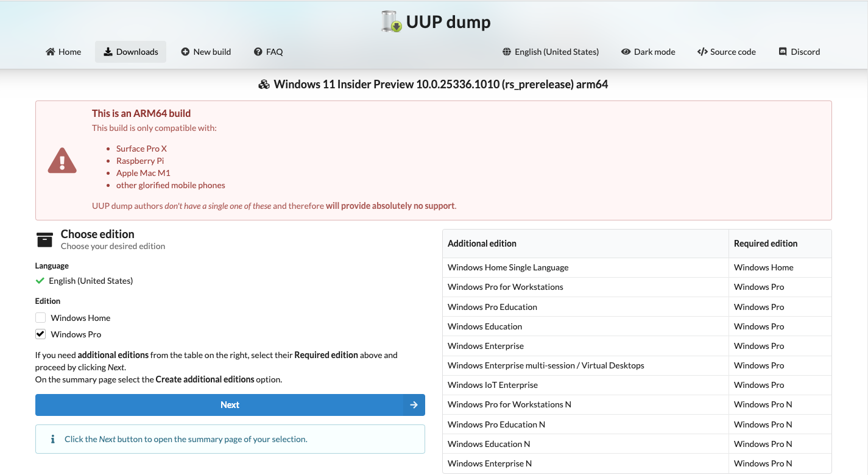Viewport: 868px width, 475px height.
Task: Click the blue Next button
Action: click(x=230, y=405)
